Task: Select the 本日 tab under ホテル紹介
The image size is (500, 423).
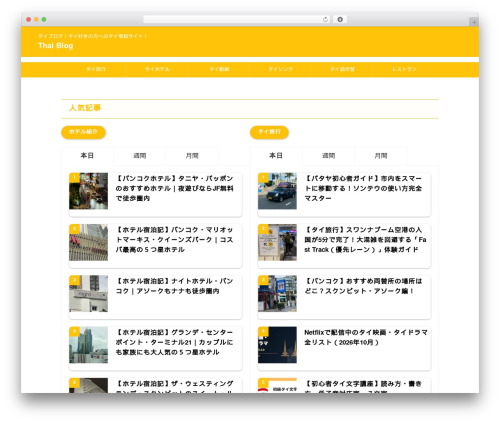Action: (x=87, y=156)
